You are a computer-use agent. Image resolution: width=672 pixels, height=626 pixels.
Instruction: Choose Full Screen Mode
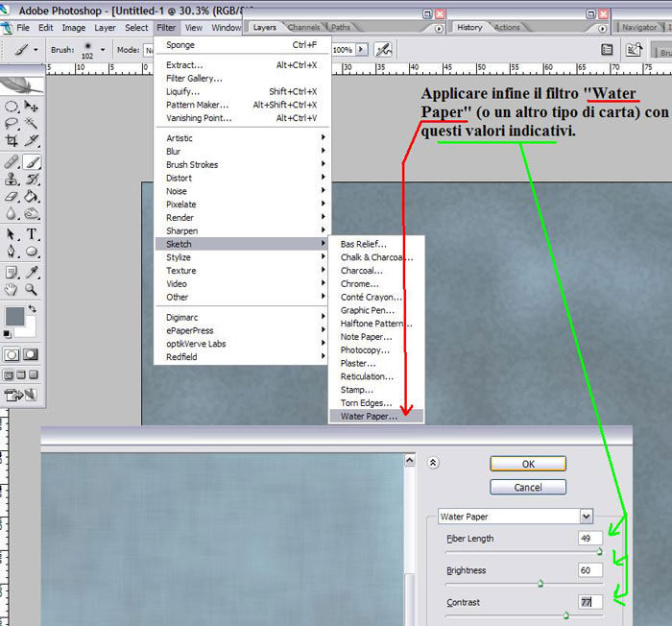click(x=34, y=375)
